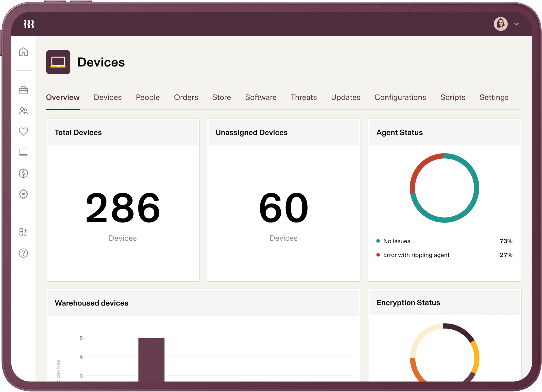Image resolution: width=542 pixels, height=392 pixels.
Task: Open the Scripts section
Action: pyautogui.click(x=453, y=97)
